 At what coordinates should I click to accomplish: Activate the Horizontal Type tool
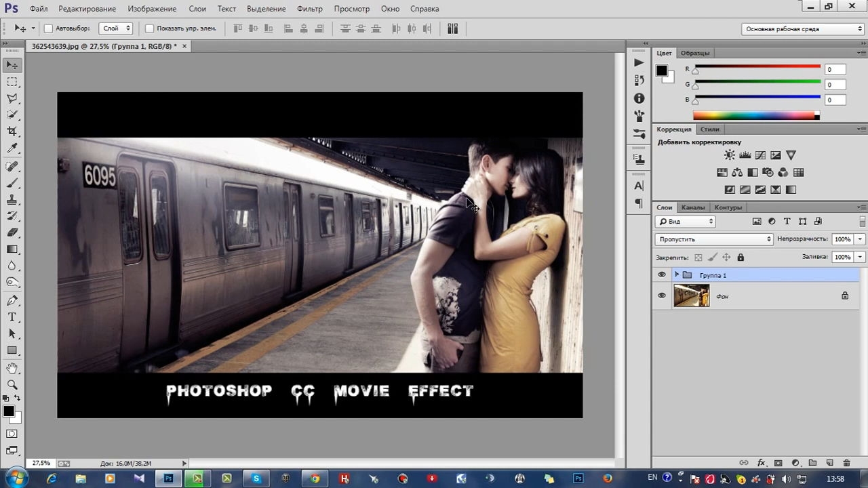pyautogui.click(x=12, y=317)
